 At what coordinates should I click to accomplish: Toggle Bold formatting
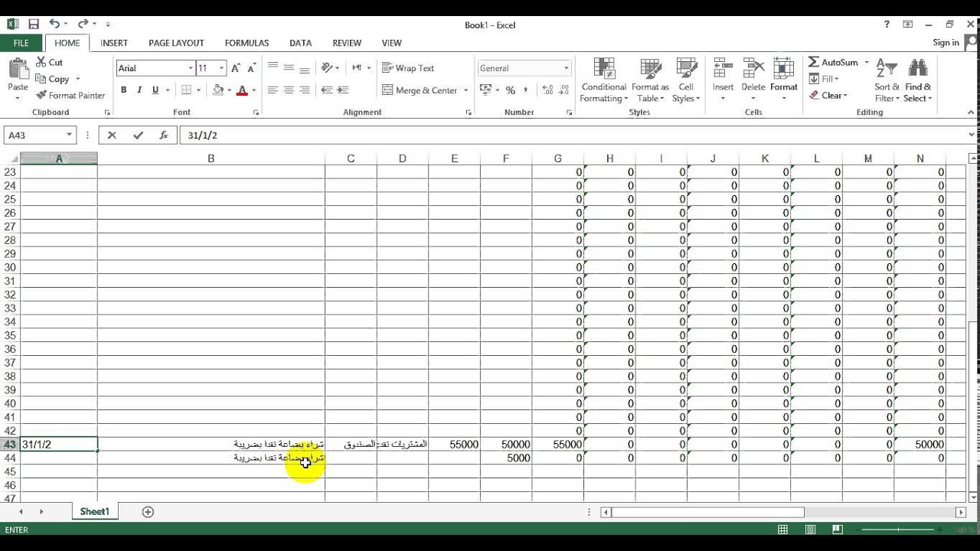[123, 90]
